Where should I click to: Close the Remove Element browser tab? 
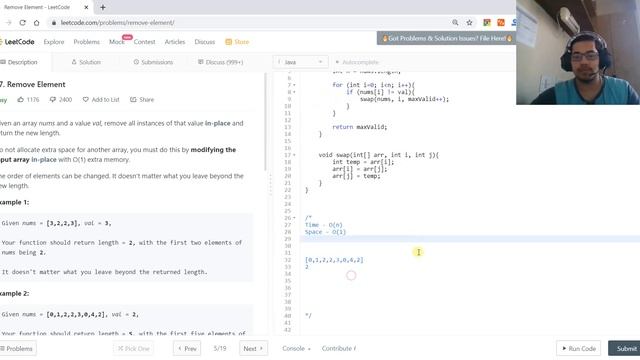[x=86, y=7]
